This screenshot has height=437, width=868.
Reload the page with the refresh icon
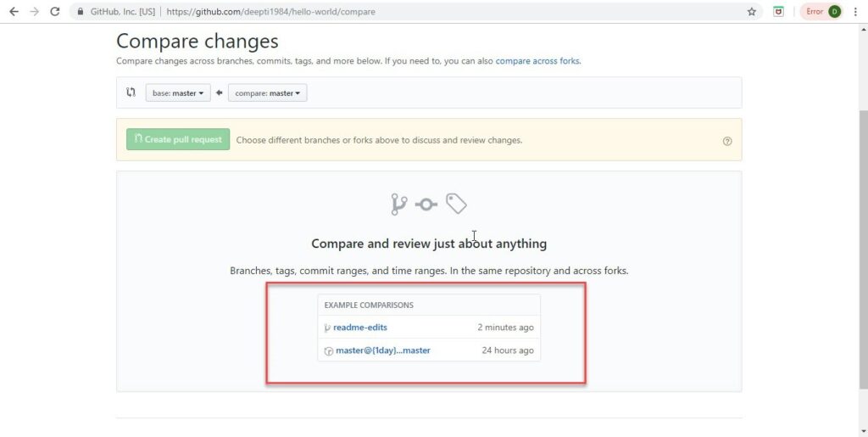(x=55, y=11)
